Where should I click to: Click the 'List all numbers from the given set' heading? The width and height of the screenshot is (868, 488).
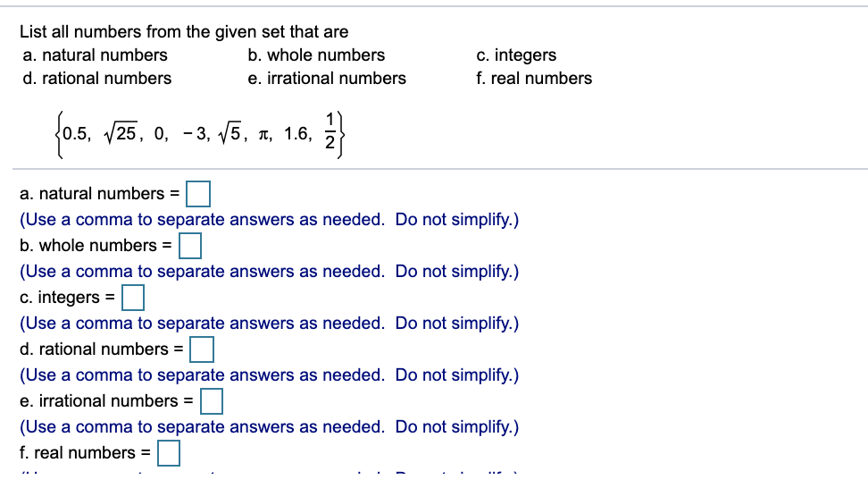click(184, 32)
